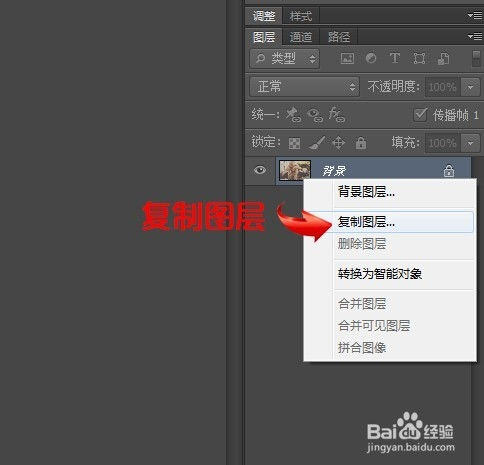Hide the 背景 layer with eye icon
Viewport: 484px width, 465px height.
point(260,170)
